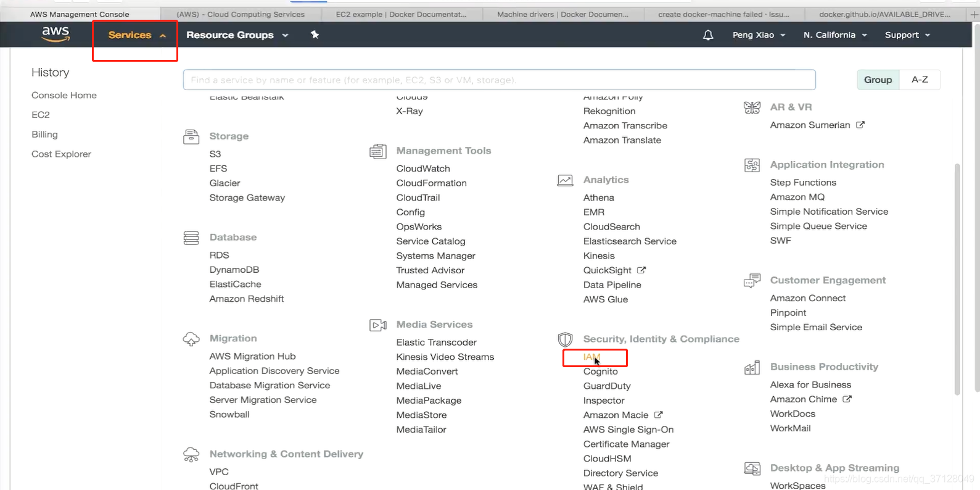Screen dimensions: 980x490
Task: Collapse the Services dropdown menu
Action: coord(136,35)
